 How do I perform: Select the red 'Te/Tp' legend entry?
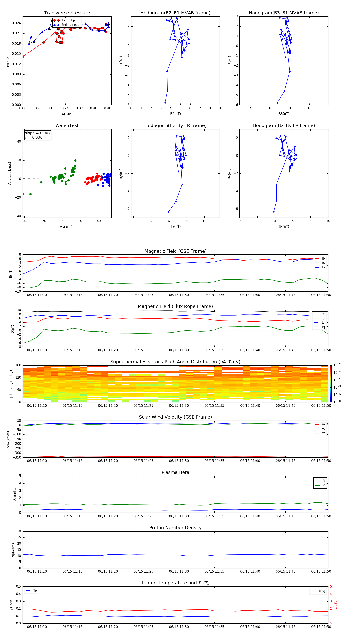pyautogui.click(x=318, y=591)
